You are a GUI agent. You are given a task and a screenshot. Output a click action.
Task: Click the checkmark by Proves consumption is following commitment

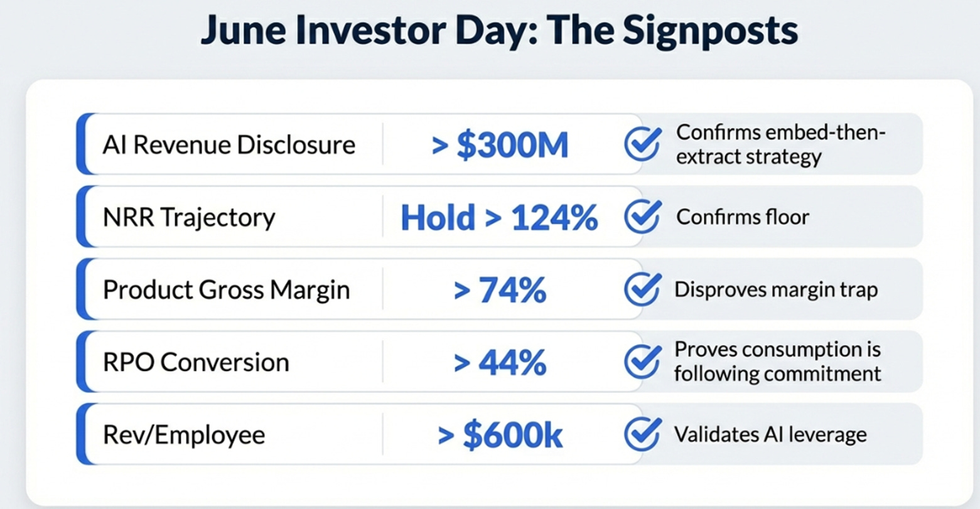click(642, 362)
